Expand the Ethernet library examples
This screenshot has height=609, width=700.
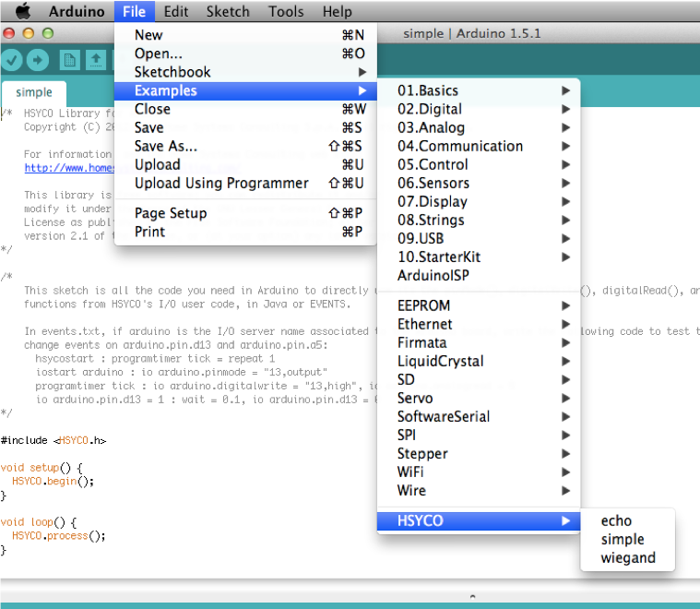coord(479,325)
